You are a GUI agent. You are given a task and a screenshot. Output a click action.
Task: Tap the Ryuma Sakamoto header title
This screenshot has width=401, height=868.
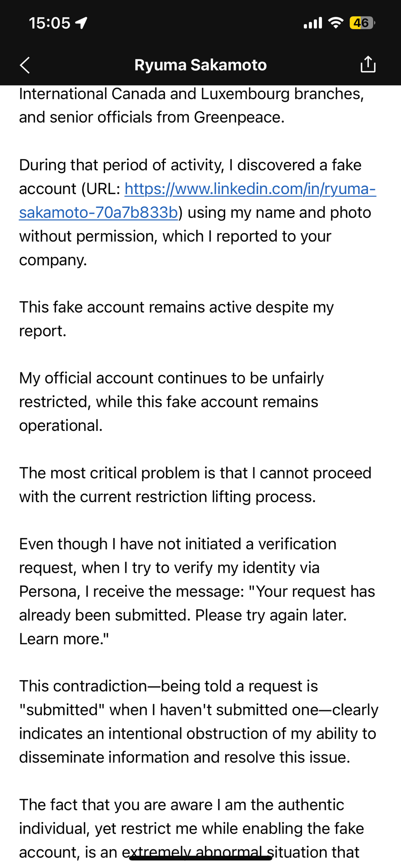(x=200, y=65)
